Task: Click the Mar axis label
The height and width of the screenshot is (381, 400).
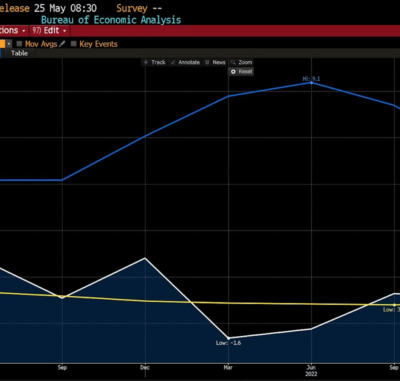Action: pyautogui.click(x=228, y=367)
